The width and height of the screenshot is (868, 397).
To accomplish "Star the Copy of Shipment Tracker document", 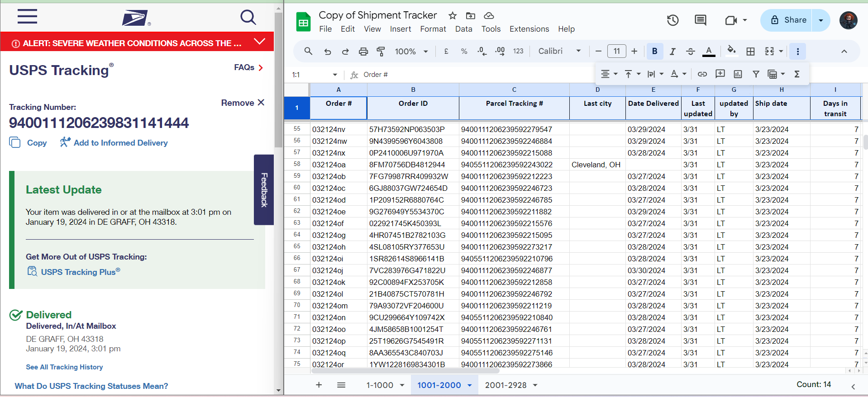I will [x=453, y=16].
